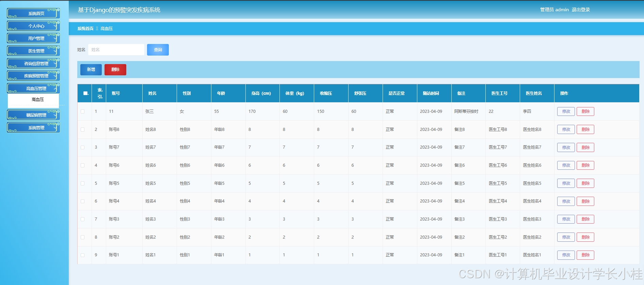Click 删除 for the 账号5 row
644x285 pixels.
[x=585, y=183]
